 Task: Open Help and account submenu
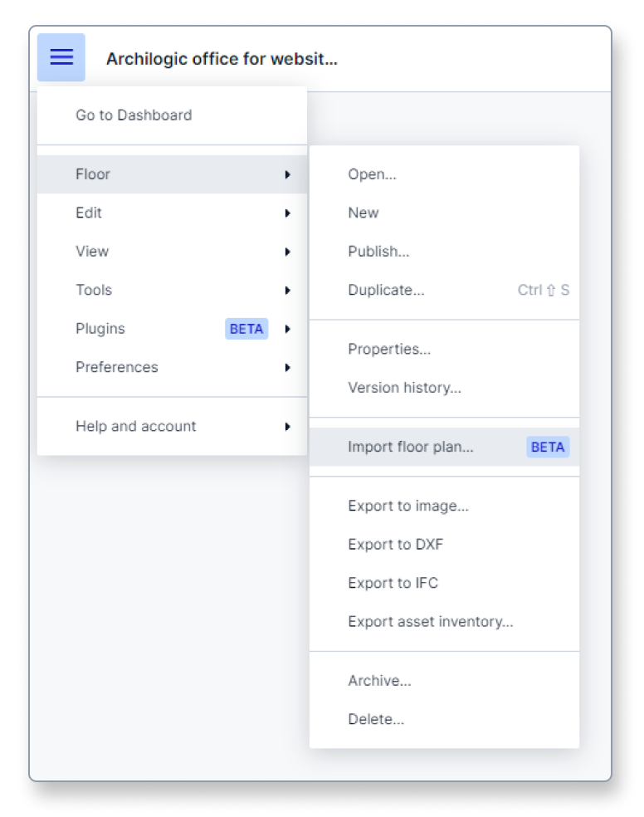click(172, 427)
